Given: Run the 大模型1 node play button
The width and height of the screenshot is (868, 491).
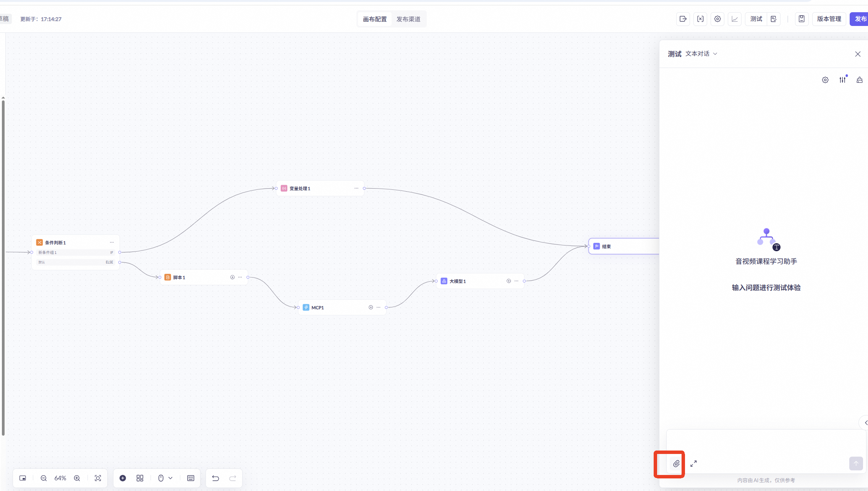Looking at the screenshot, I should coord(508,281).
